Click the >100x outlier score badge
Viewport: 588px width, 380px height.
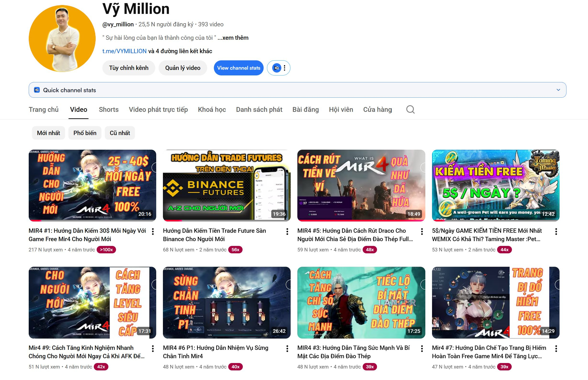click(x=106, y=250)
